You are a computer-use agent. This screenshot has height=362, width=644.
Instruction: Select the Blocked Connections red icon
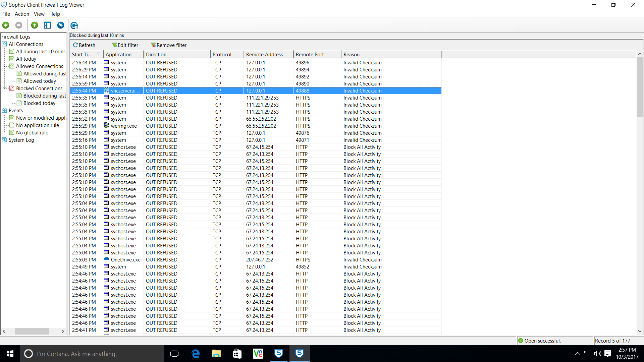[x=12, y=88]
